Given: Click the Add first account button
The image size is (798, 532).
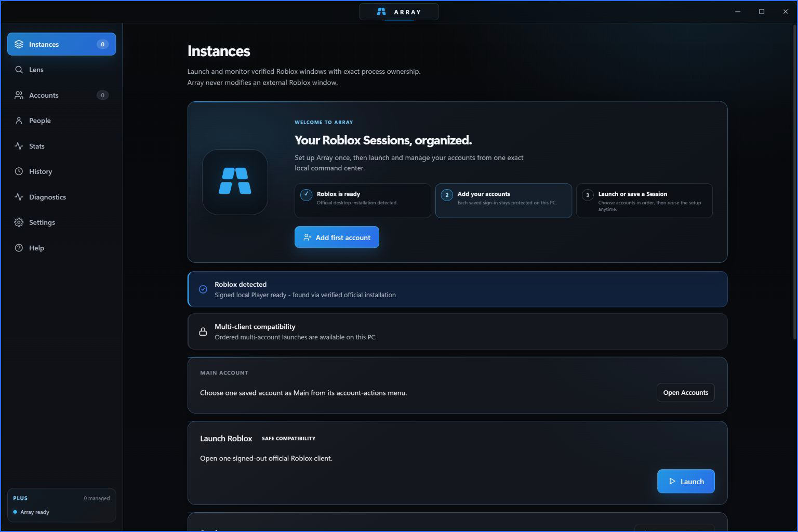Looking at the screenshot, I should tap(337, 237).
